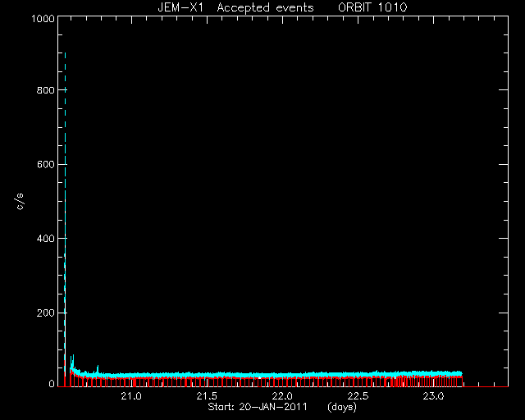Click the ORBIT 1010 title text
The image size is (525, 420).
click(x=372, y=7)
